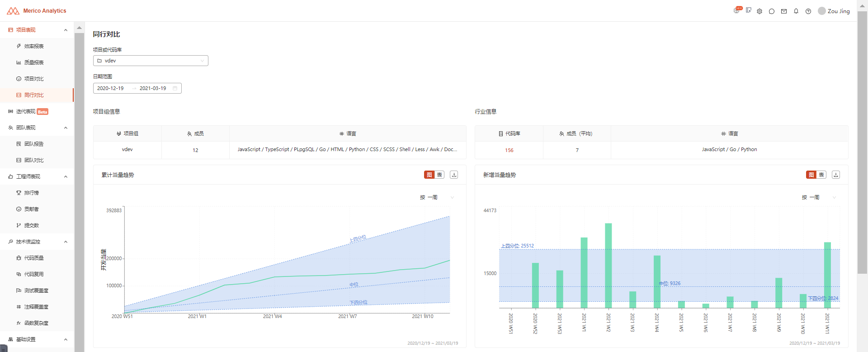Click the vdev project group cell
This screenshot has height=352, width=868.
127,150
